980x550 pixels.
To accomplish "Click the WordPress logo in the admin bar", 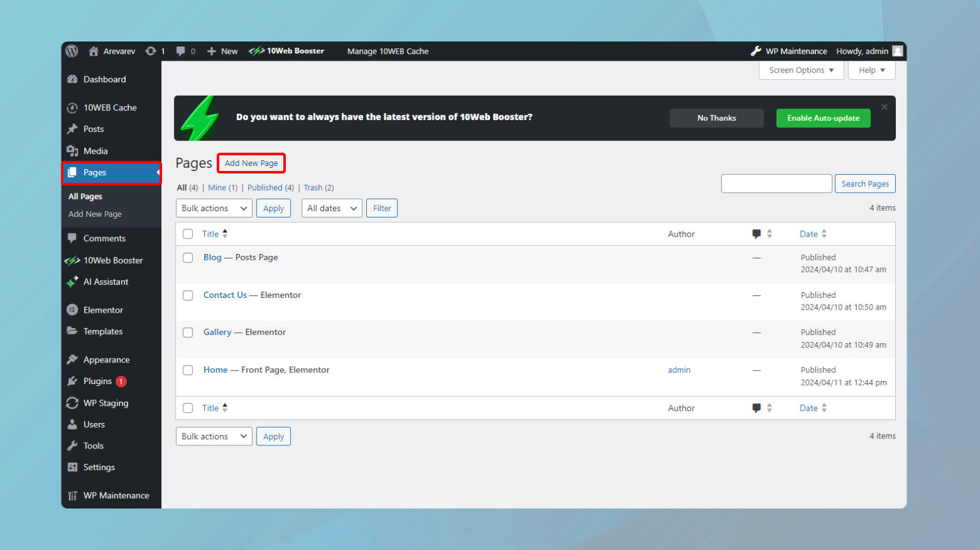I will (x=71, y=51).
